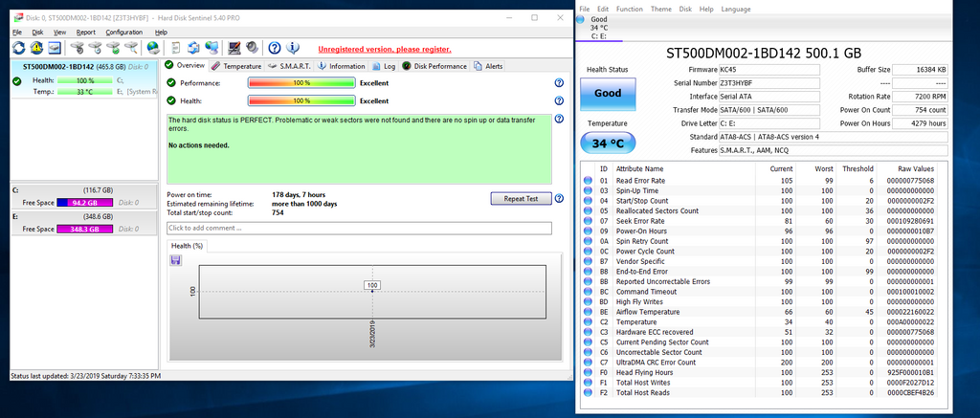Image resolution: width=980 pixels, height=418 pixels.
Task: Click the save floppy icon above health graph
Action: pyautogui.click(x=175, y=261)
